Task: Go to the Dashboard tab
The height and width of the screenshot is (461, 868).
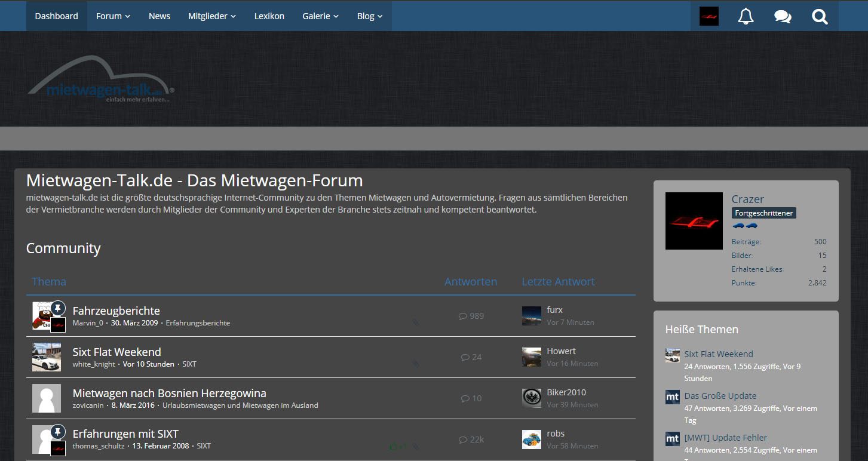Action: 57,16
